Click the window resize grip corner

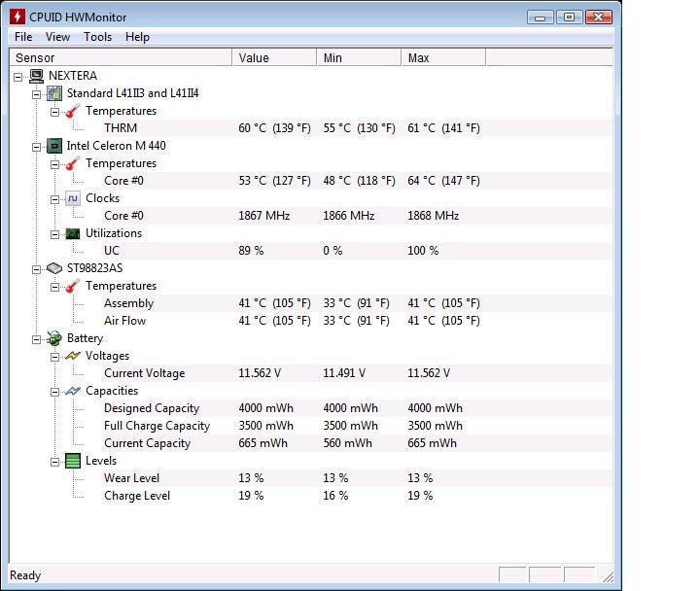point(608,576)
